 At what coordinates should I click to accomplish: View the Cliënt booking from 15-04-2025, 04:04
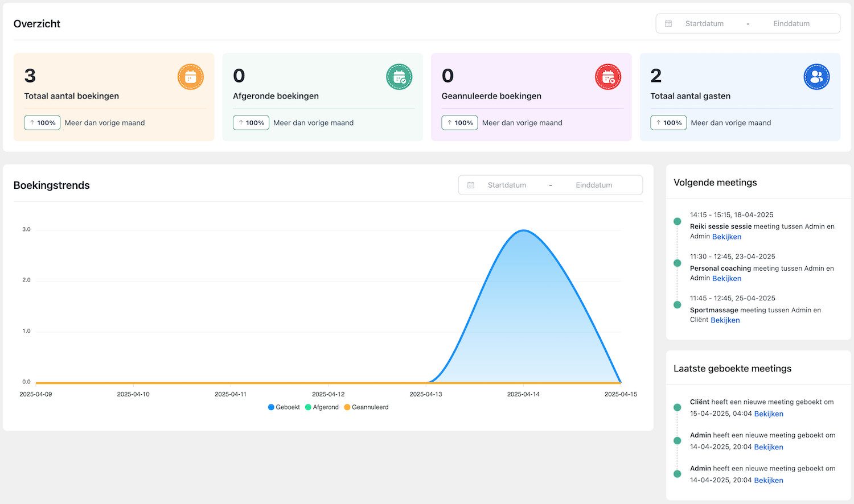pos(769,414)
